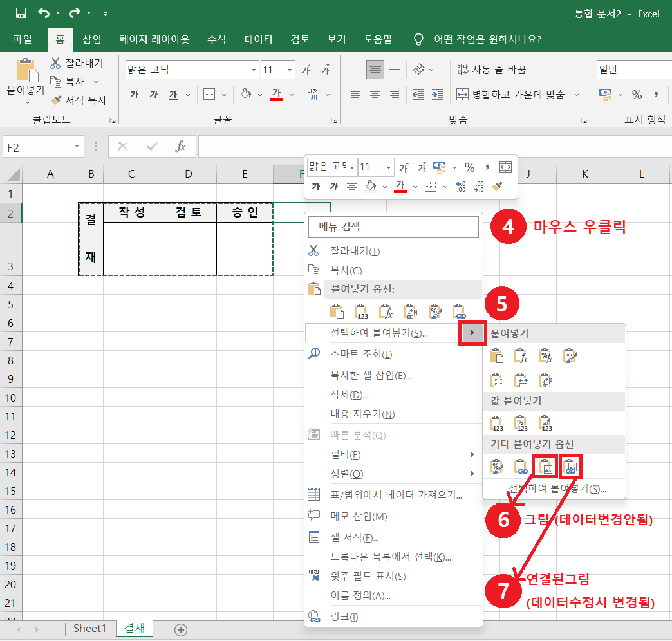The image size is (672, 641).
Task: Click the Save icon in title bar
Action: (x=21, y=14)
